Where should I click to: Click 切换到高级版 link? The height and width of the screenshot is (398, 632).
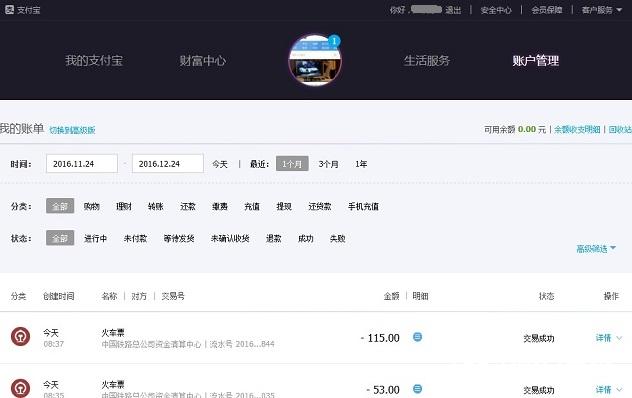click(x=72, y=130)
